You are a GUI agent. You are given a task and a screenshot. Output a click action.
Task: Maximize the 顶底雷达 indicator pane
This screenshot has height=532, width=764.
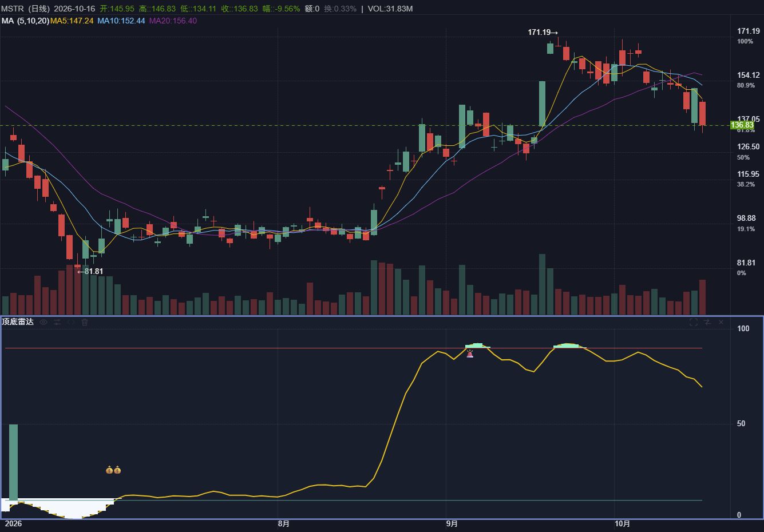(x=694, y=322)
